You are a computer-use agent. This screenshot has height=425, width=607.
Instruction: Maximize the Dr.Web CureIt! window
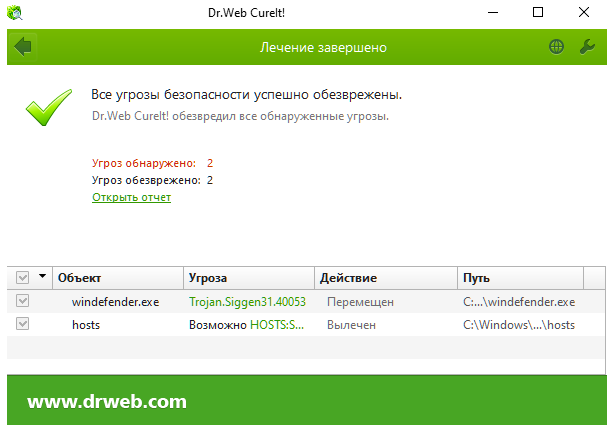[538, 12]
